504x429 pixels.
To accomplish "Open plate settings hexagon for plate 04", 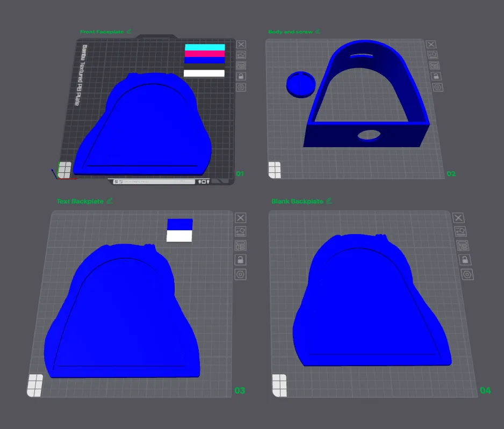I will coord(467,274).
